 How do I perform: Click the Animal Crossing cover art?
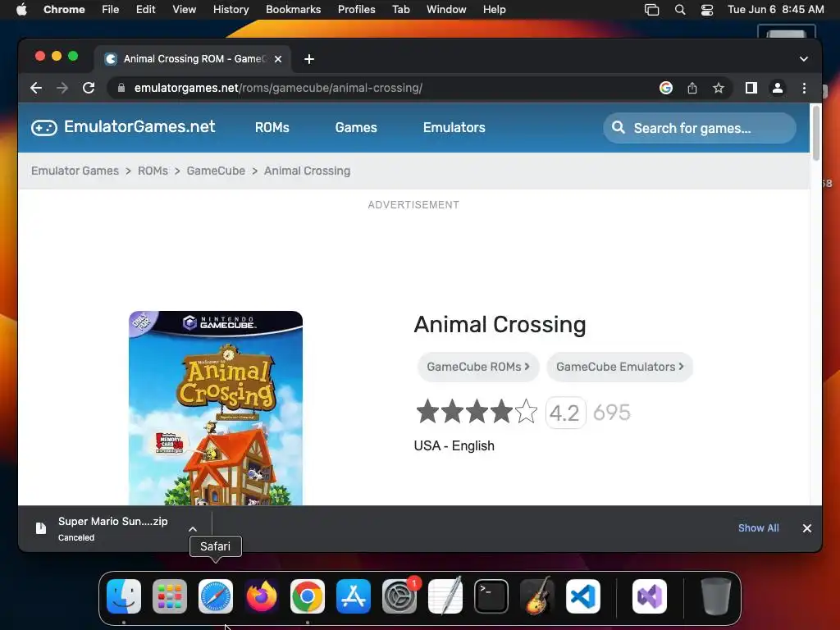pyautogui.click(x=216, y=409)
